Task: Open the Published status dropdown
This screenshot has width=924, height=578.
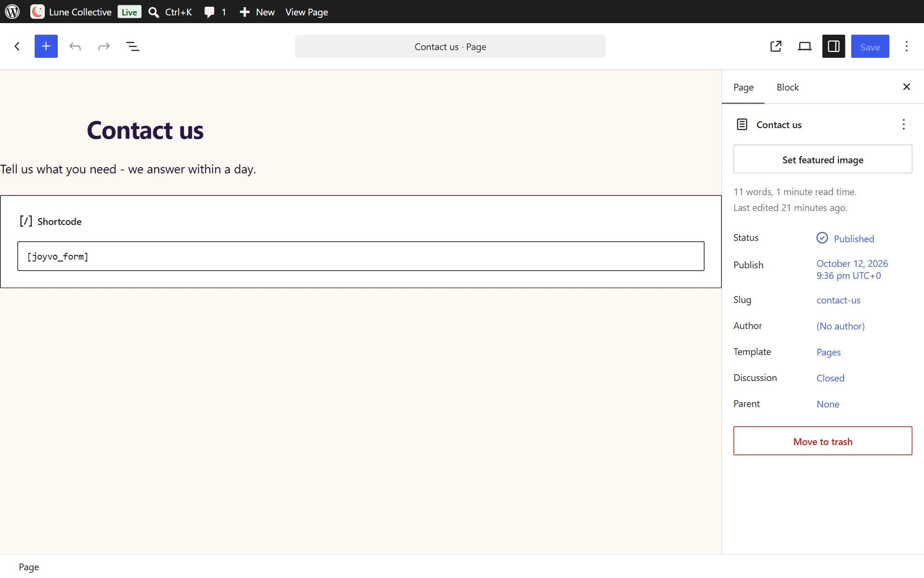Action: click(845, 238)
